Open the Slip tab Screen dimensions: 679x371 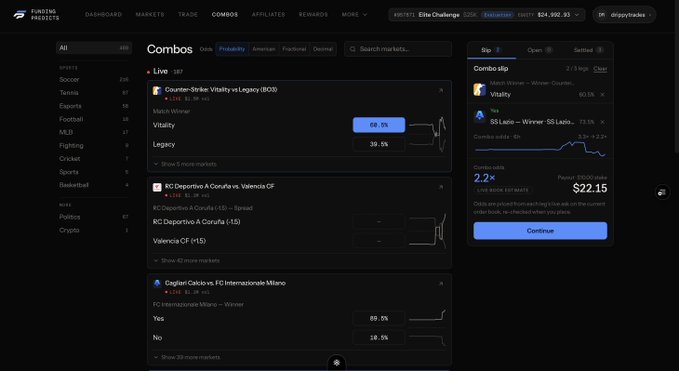tap(491, 50)
